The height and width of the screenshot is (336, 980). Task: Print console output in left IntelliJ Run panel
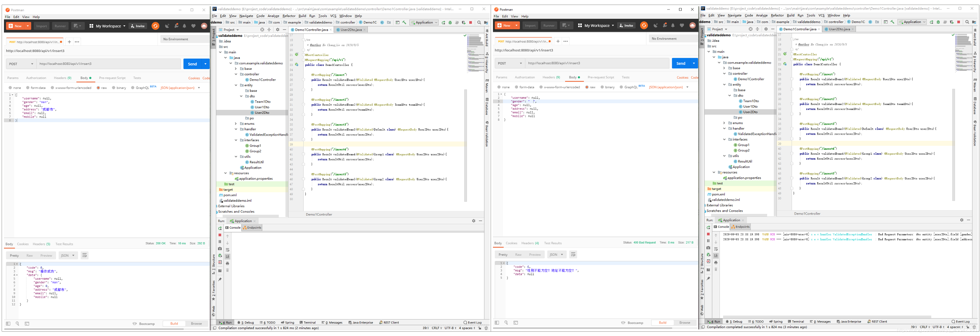click(228, 263)
